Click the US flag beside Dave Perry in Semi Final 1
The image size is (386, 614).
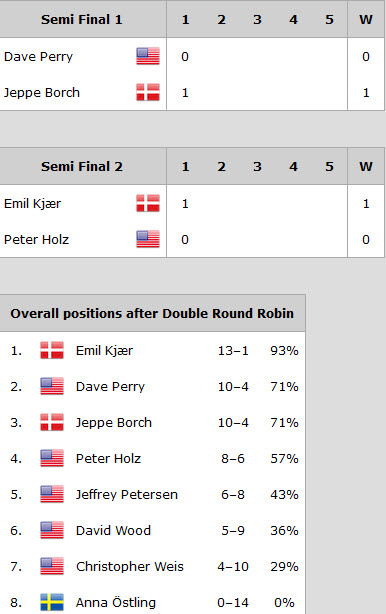coord(148,56)
